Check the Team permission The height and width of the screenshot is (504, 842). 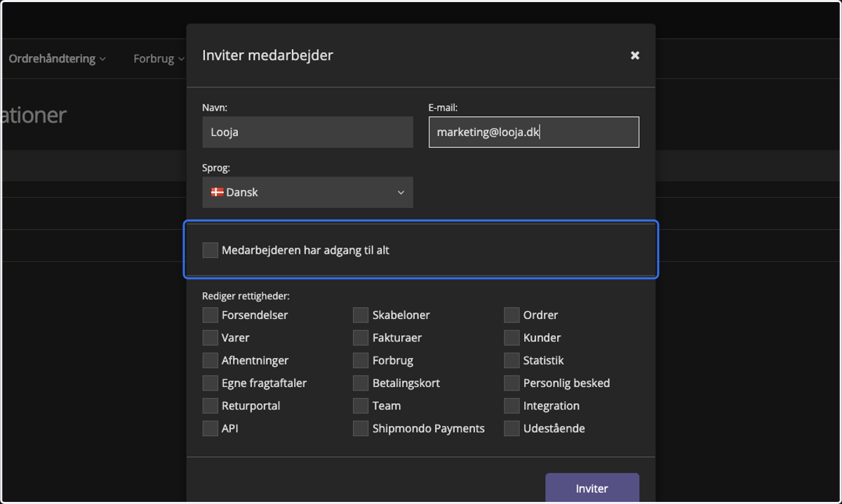pyautogui.click(x=361, y=405)
